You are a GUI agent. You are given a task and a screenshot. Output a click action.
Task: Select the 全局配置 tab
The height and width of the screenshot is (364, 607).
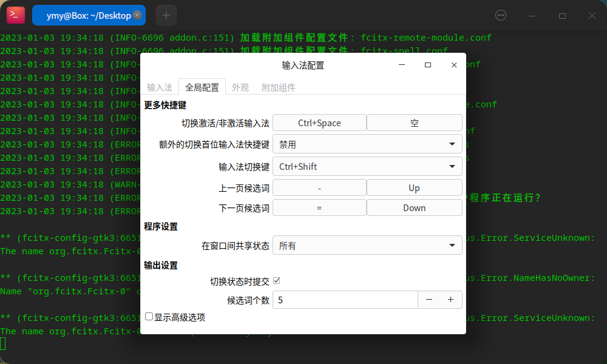[x=202, y=87]
